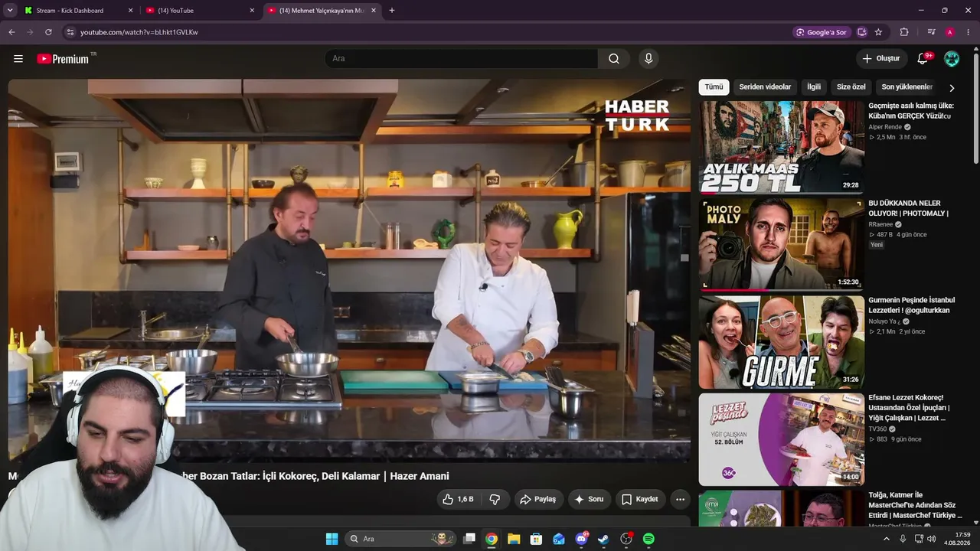Open the Chrome profile avatar

tap(950, 32)
